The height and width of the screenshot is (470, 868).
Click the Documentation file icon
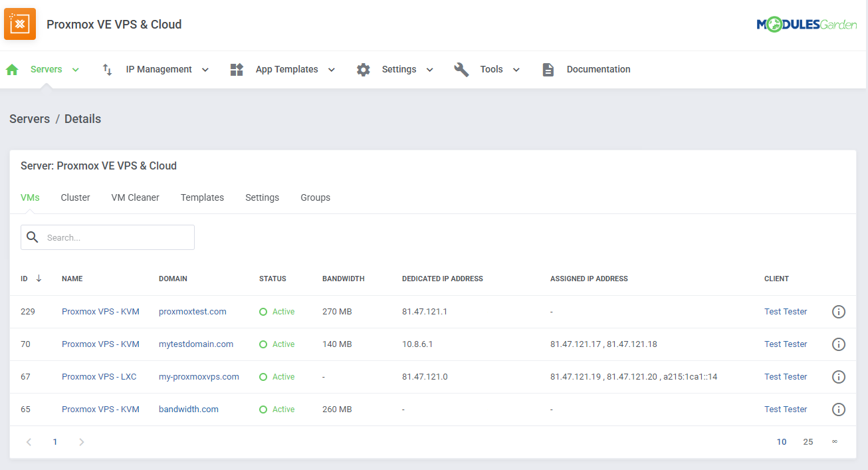tap(548, 70)
